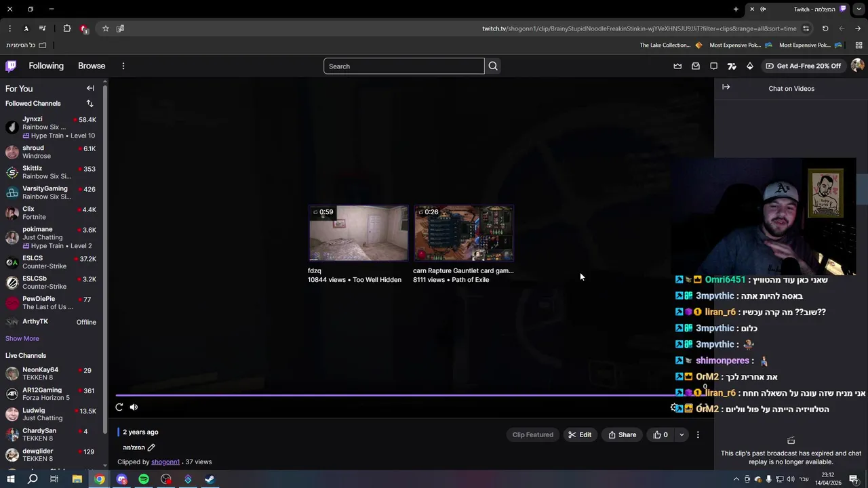Play the fdzq Too Well Hidden clip
868x488 pixels.
pyautogui.click(x=358, y=233)
